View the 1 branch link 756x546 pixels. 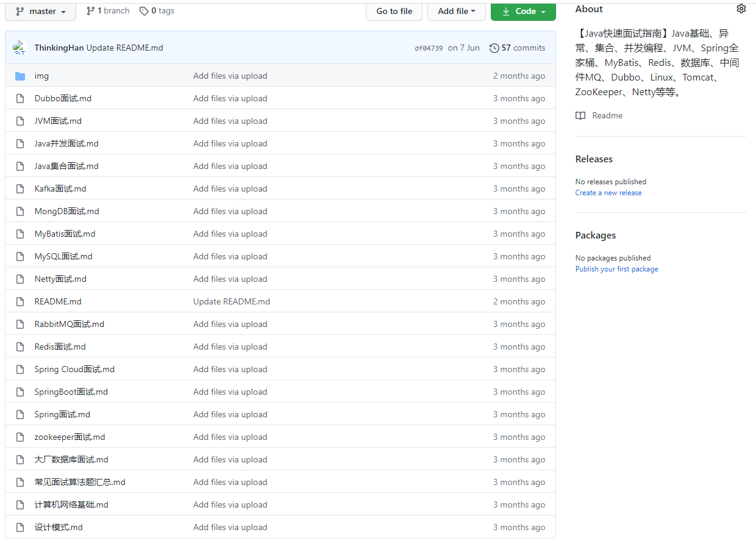point(108,11)
